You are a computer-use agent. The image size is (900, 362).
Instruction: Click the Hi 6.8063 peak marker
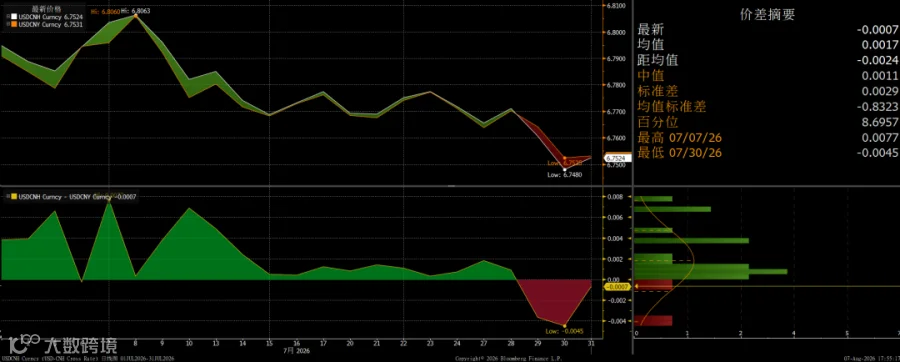pos(136,15)
